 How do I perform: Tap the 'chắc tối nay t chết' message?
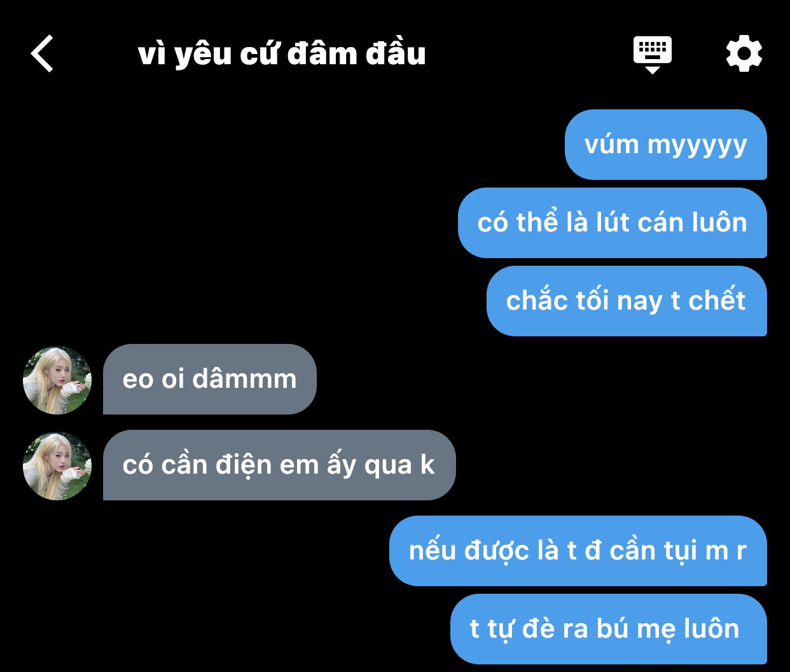tap(627, 301)
